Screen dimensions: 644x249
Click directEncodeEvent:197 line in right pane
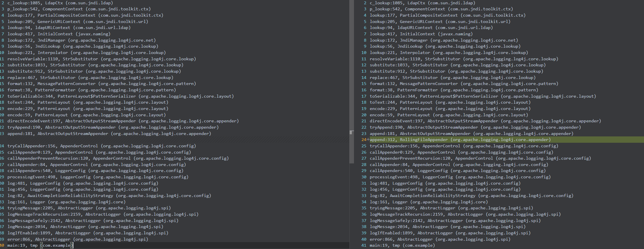click(x=485, y=121)
